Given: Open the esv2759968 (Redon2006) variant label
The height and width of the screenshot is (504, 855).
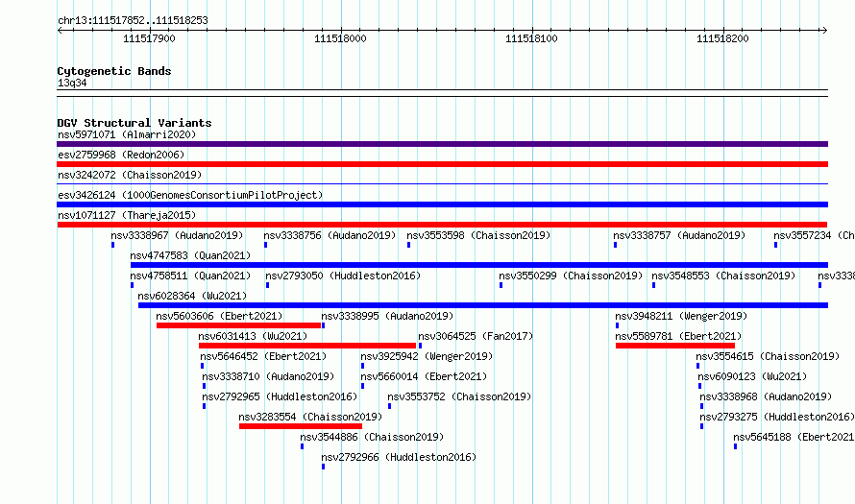Looking at the screenshot, I should pos(121,155).
